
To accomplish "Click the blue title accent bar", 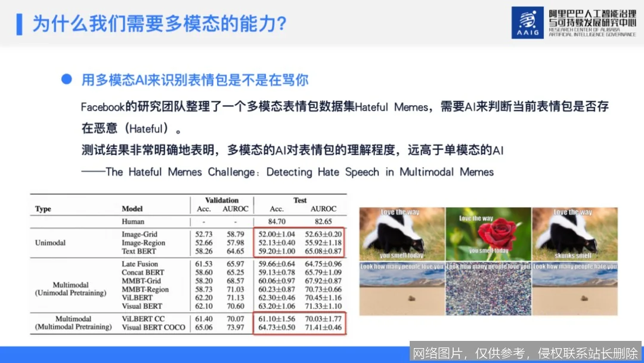I will (19, 24).
